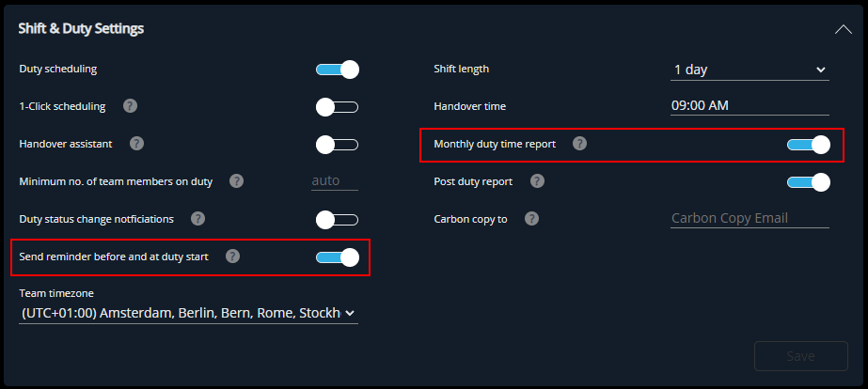Open the Team timezone dropdown
The width and height of the screenshot is (868, 389).
(x=188, y=313)
